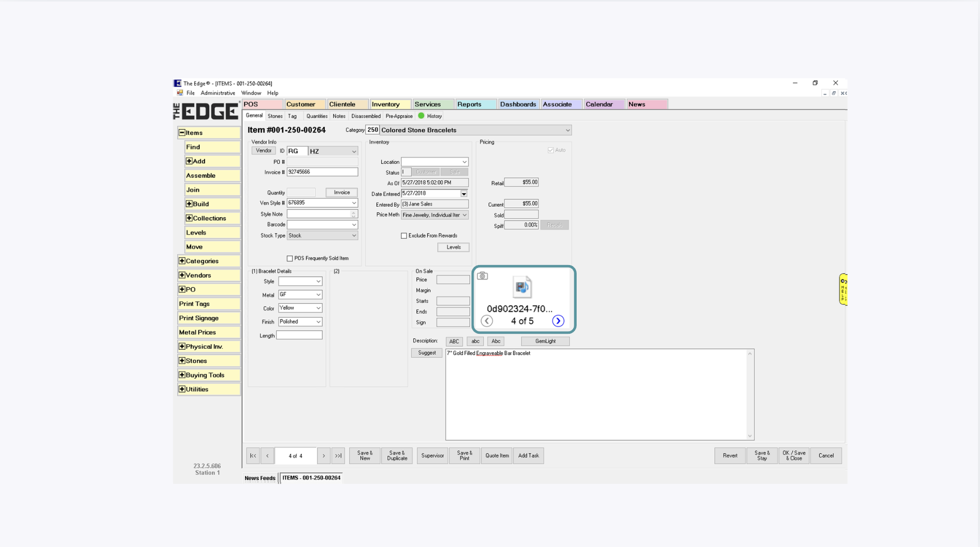
Task: Click the Invoice button
Action: coord(342,192)
